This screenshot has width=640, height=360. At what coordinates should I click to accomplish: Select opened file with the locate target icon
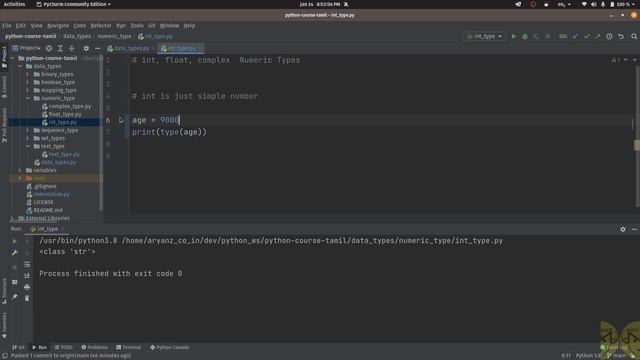(x=49, y=48)
